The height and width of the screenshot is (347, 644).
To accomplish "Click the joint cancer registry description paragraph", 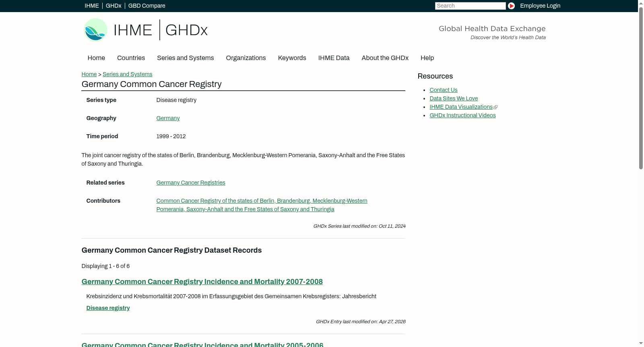I will point(243,160).
